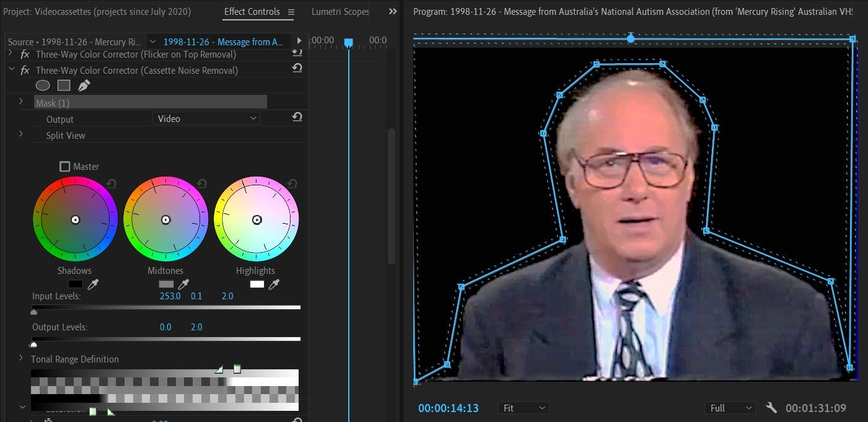Open the Effect Controls panel menu
The height and width of the screenshot is (422, 868).
[291, 12]
